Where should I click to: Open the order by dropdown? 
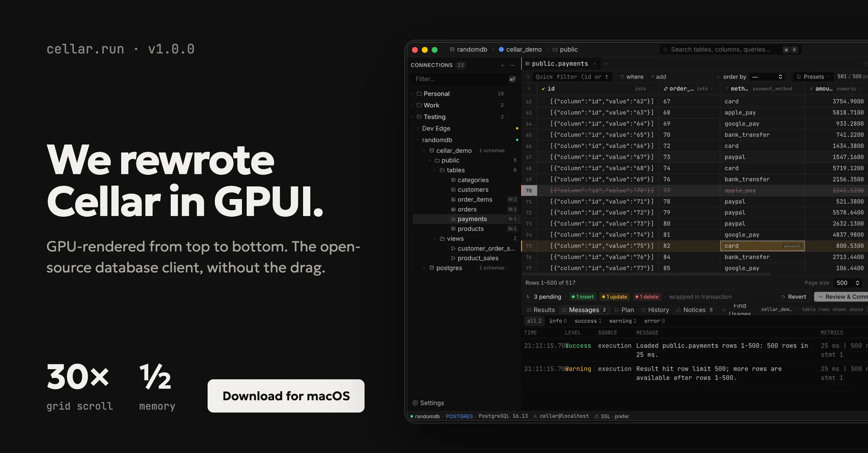(767, 77)
